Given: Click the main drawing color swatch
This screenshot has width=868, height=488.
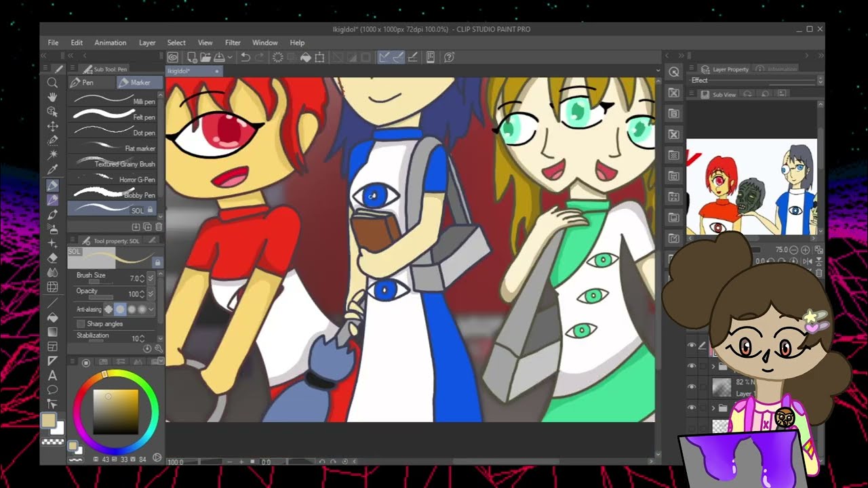Looking at the screenshot, I should [48, 421].
